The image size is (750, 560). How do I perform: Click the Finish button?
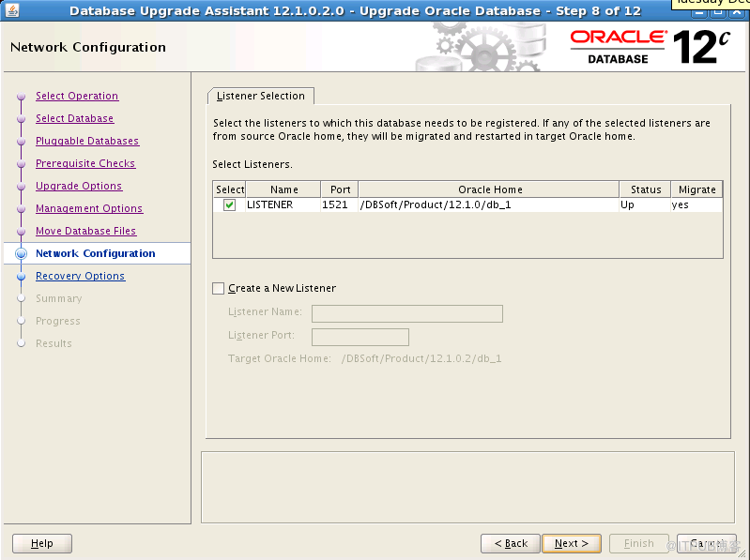638,543
